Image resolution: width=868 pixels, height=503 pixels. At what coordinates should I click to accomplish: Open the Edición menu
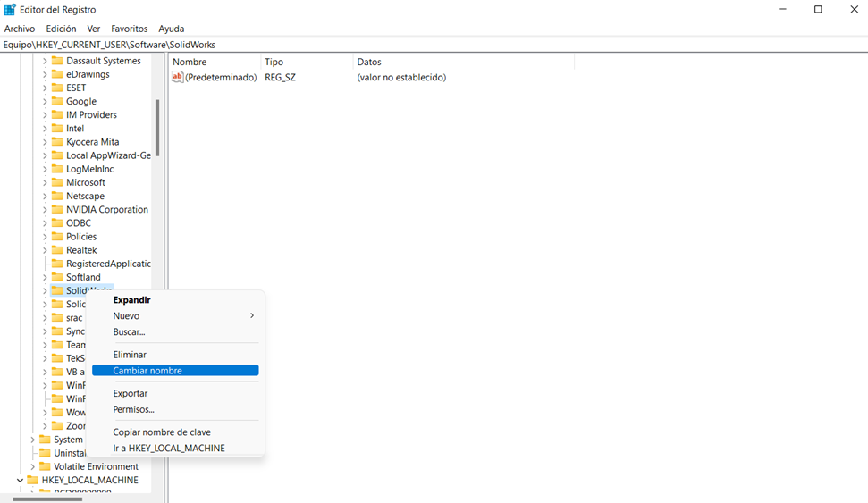[61, 29]
